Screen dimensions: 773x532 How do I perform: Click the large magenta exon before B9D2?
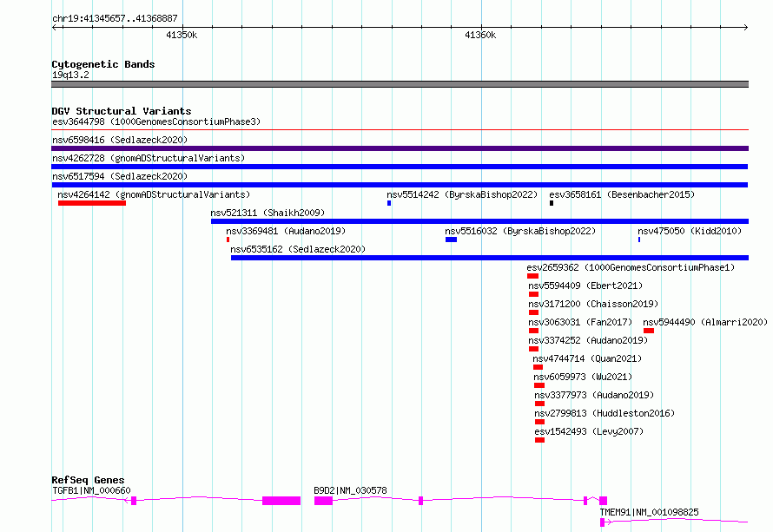click(281, 501)
